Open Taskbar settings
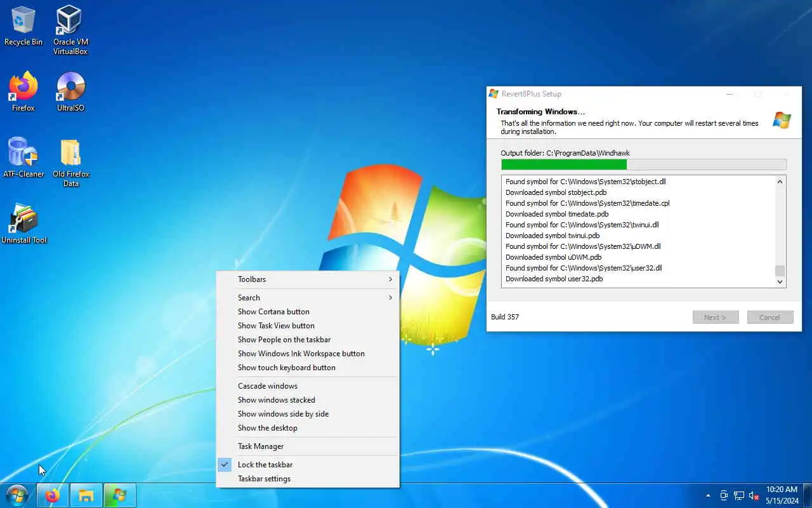 (308, 479)
